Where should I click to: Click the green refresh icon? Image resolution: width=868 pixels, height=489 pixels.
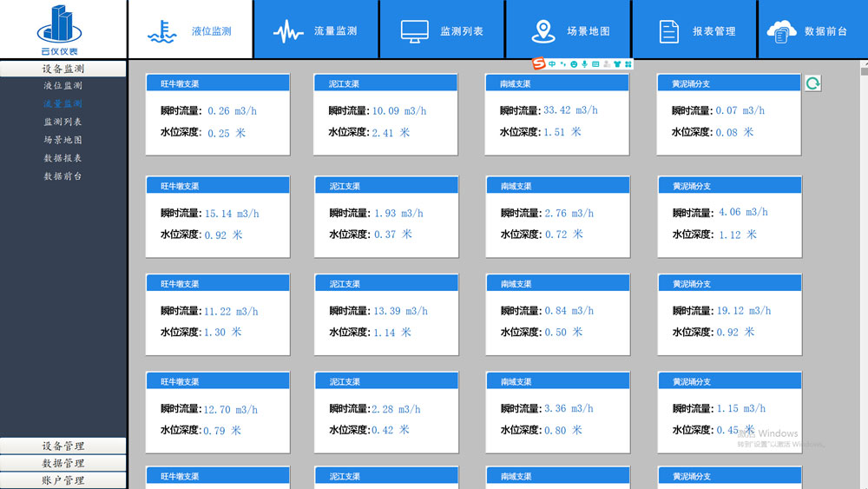(812, 83)
